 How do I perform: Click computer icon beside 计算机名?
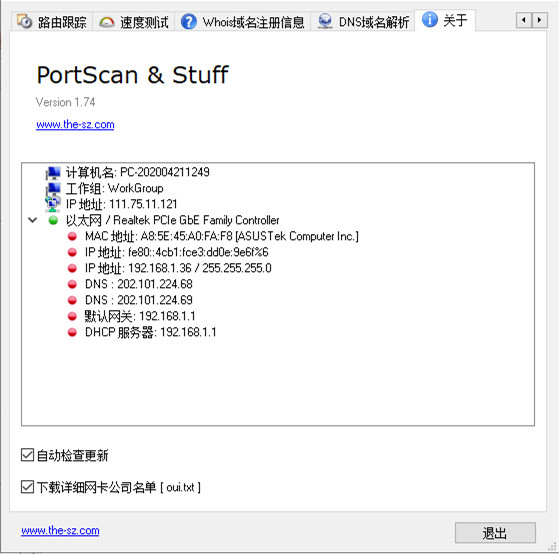(x=53, y=173)
